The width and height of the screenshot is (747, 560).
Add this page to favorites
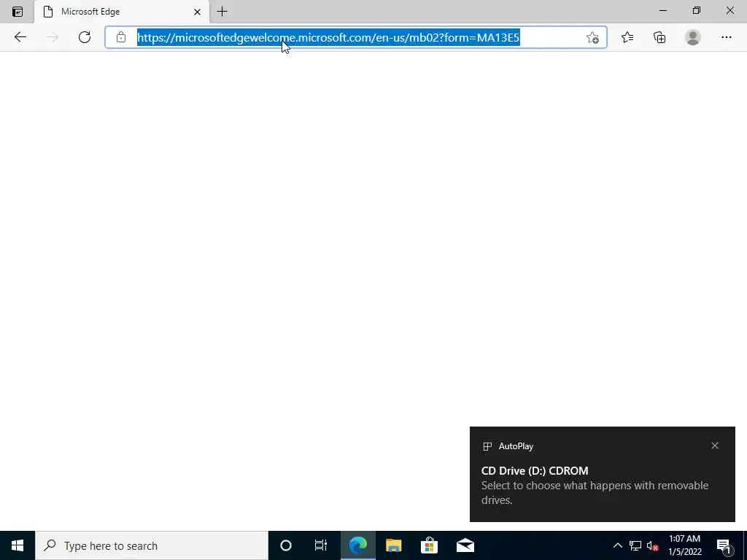pyautogui.click(x=592, y=38)
